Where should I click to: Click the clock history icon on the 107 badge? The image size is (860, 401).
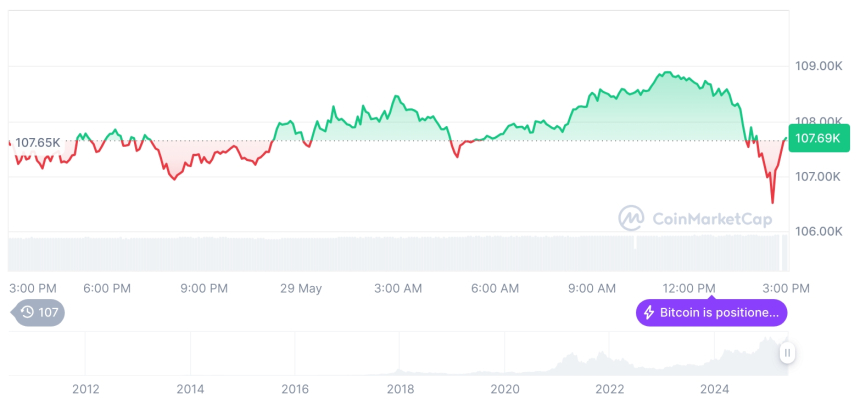tap(28, 312)
